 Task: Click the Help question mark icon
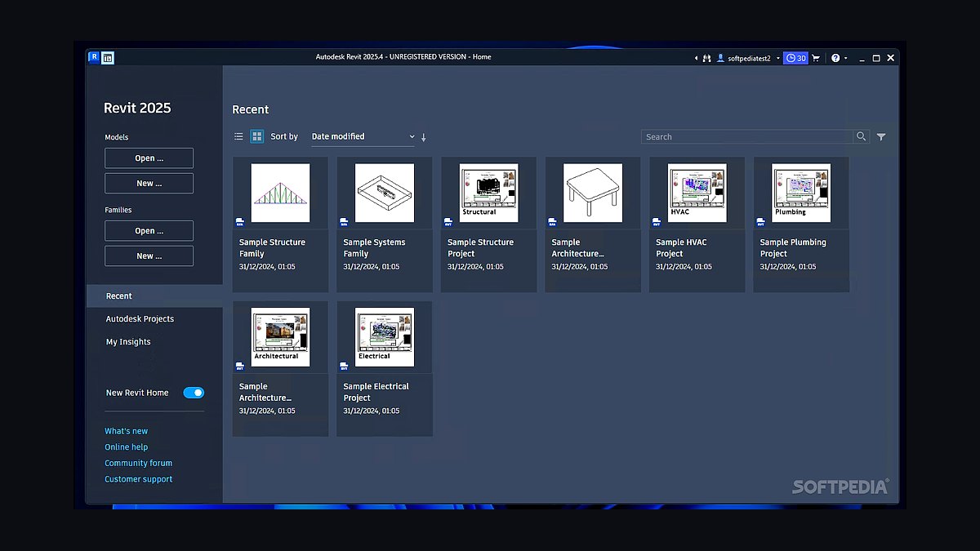[835, 59]
